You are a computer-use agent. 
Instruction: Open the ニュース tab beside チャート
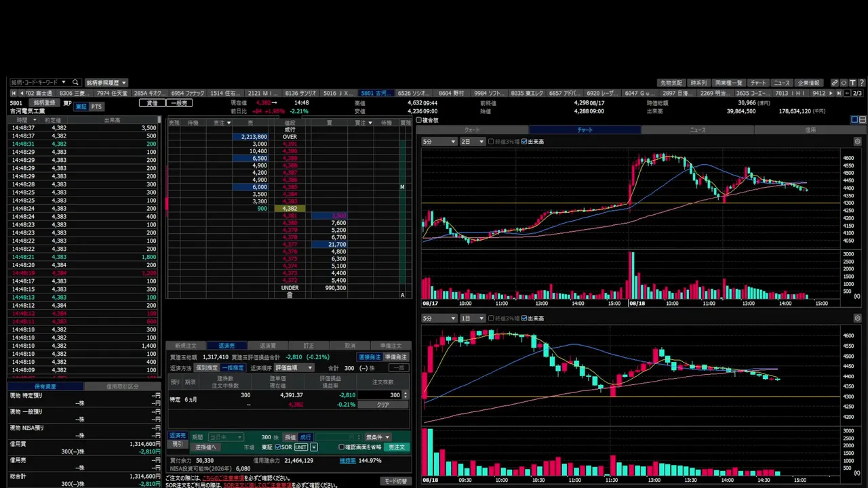[x=698, y=129]
